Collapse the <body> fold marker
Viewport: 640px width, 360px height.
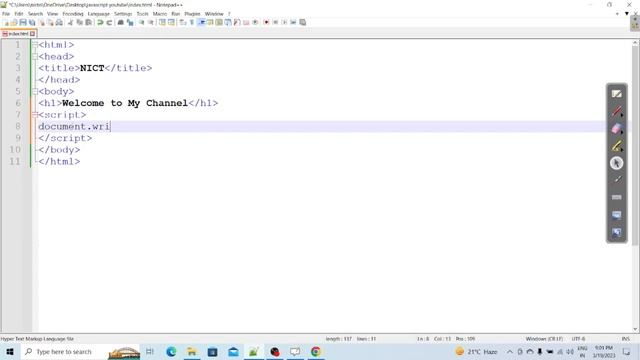tap(35, 91)
